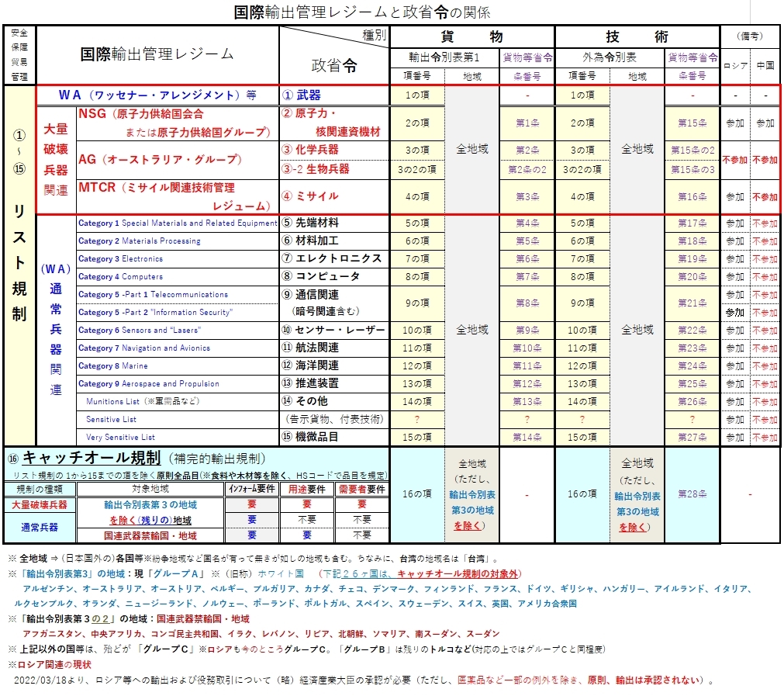The width and height of the screenshot is (784, 696).
Task: Click Category 4 Computers cell
Action: point(178,277)
